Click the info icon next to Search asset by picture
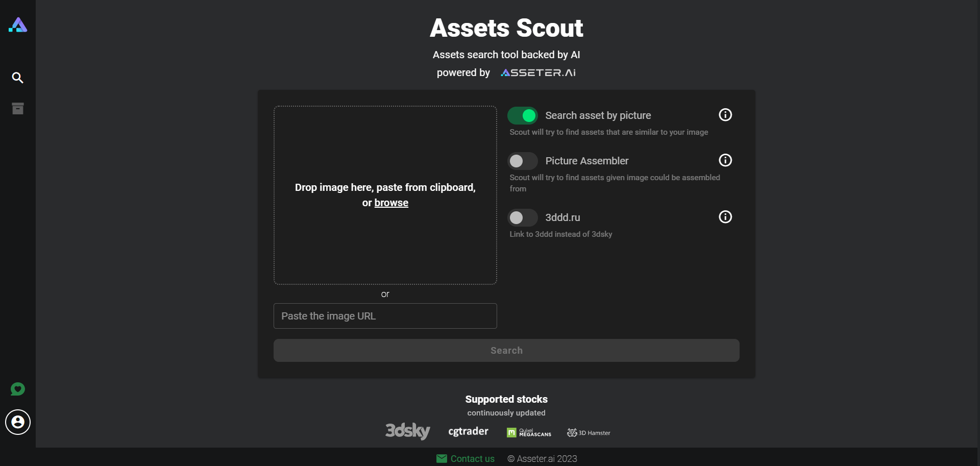 pyautogui.click(x=725, y=114)
